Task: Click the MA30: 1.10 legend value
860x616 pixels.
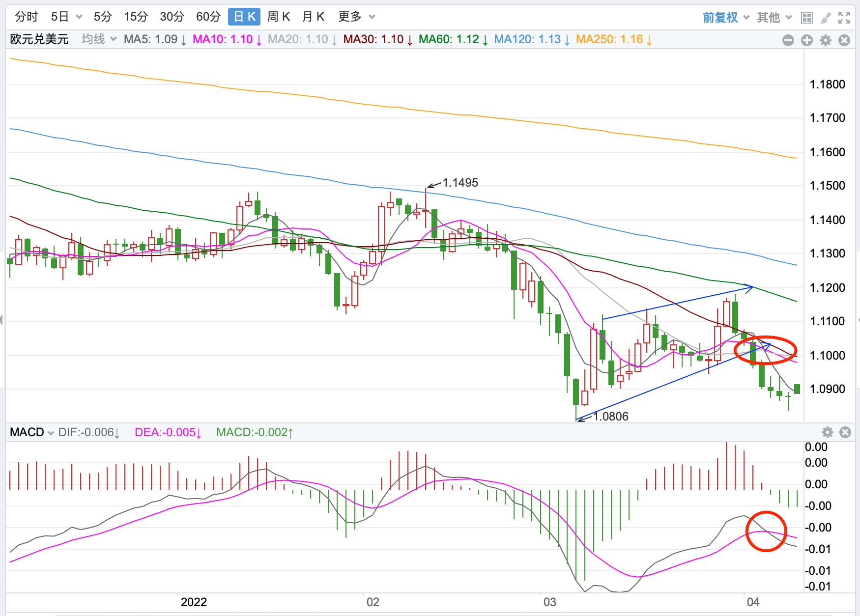Action: coord(378,39)
